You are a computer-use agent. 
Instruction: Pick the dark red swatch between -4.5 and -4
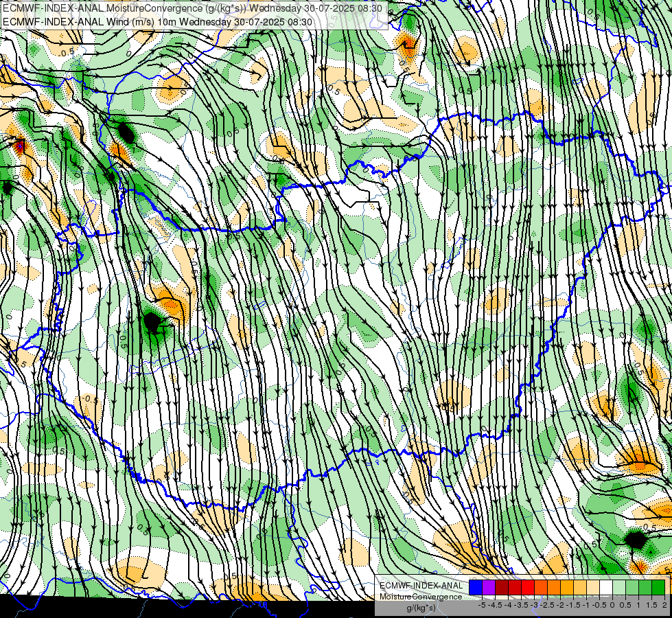(x=502, y=588)
